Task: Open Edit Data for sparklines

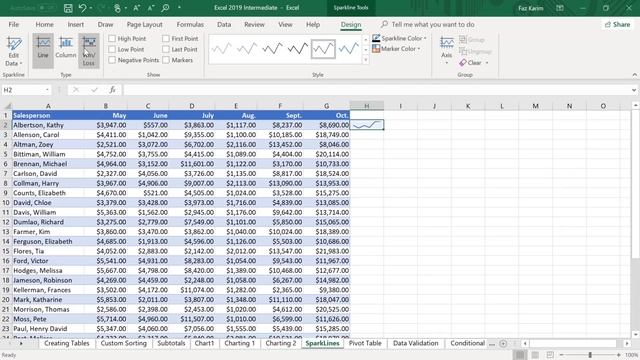Action: tap(13, 51)
